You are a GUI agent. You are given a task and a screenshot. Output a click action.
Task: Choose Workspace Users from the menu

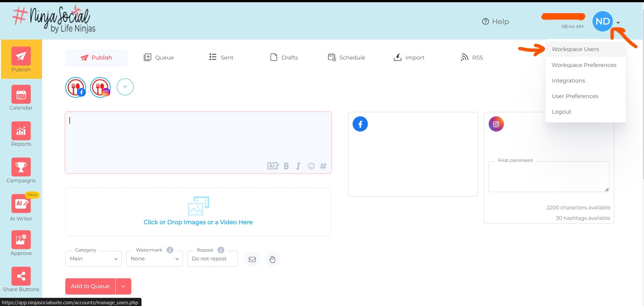(x=585, y=49)
